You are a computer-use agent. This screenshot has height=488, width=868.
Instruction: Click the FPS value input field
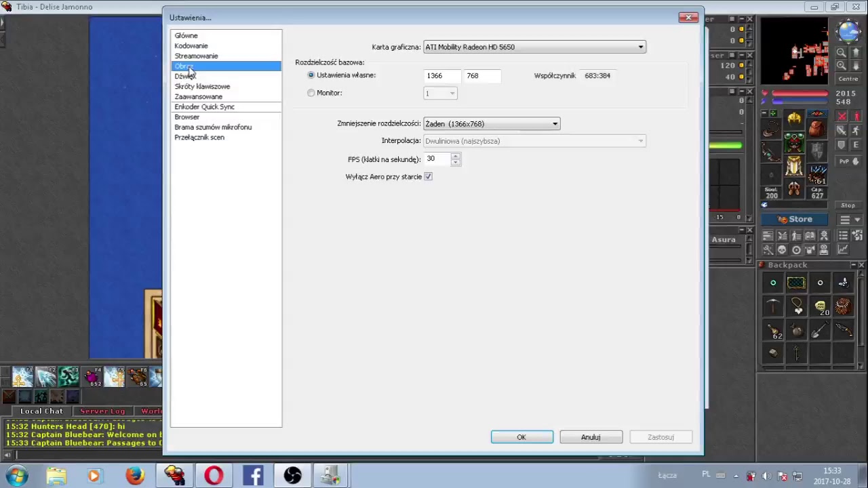click(x=437, y=159)
